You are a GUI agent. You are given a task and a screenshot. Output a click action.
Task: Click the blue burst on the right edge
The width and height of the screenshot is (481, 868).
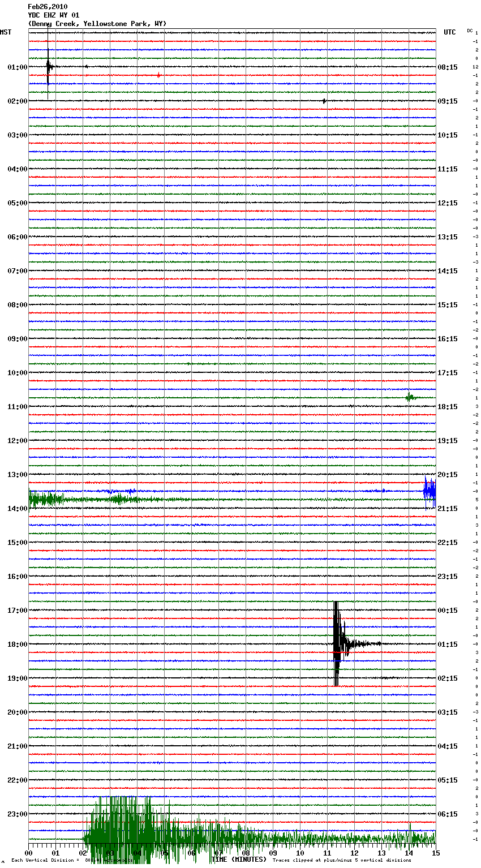tap(430, 490)
